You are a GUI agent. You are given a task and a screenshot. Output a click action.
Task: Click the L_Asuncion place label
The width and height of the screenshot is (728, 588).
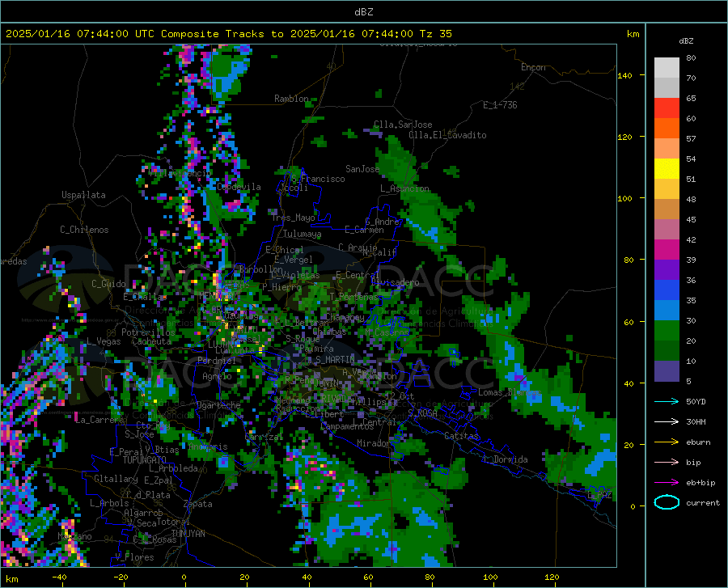click(404, 188)
